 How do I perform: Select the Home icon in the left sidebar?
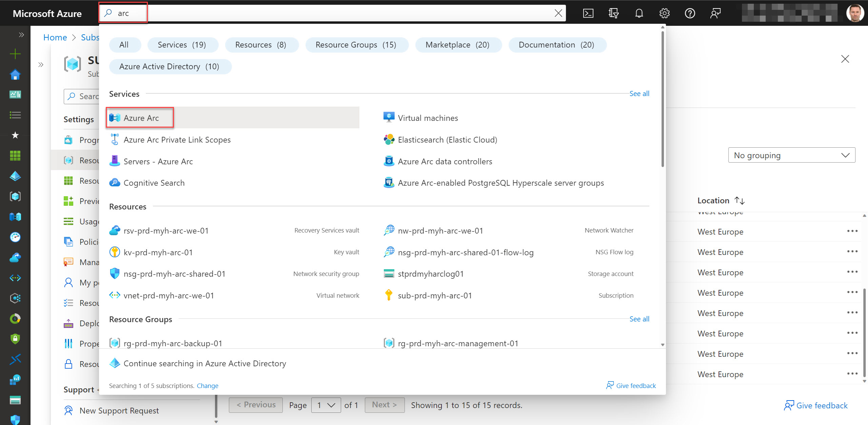pos(15,74)
